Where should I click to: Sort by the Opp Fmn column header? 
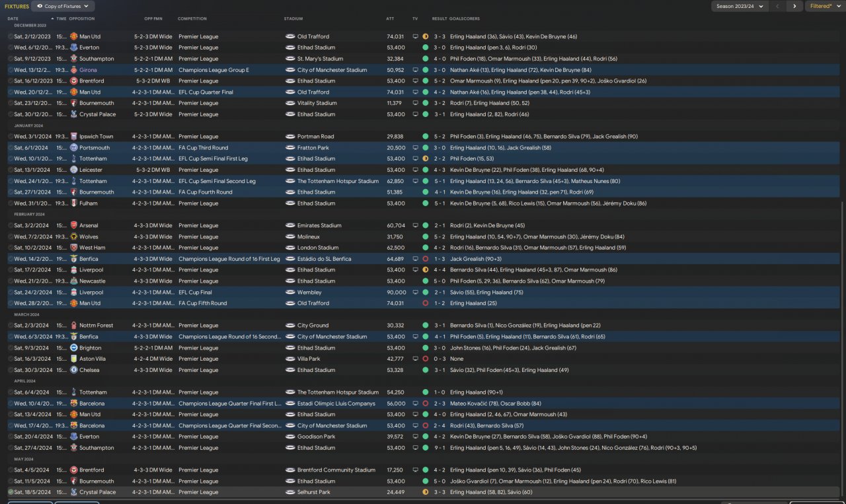coord(153,18)
